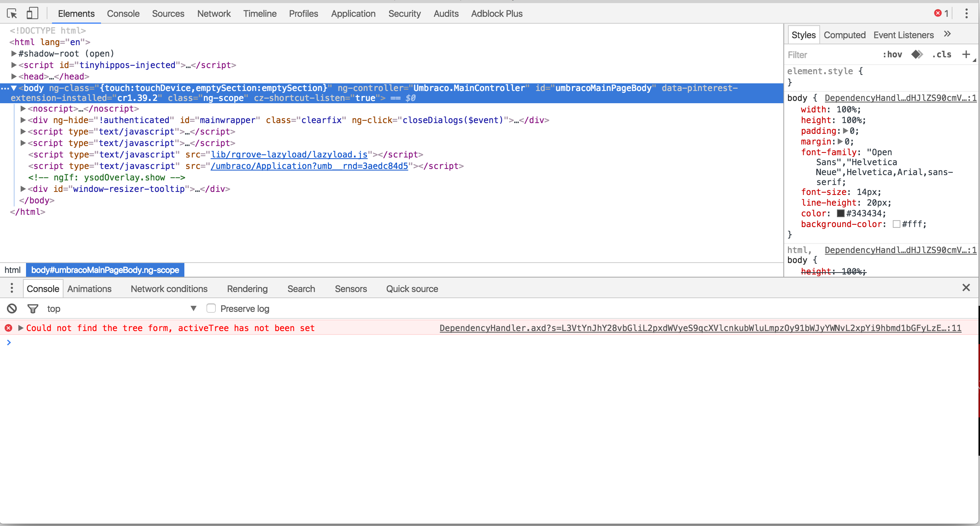Expand the console error message
Viewport: 980px width, 526px height.
[21, 328]
